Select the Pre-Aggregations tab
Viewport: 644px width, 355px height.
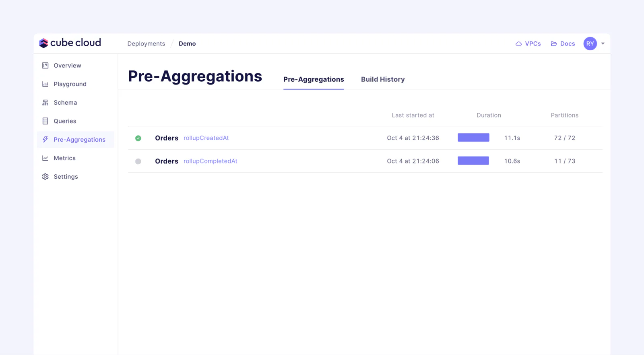tap(314, 79)
